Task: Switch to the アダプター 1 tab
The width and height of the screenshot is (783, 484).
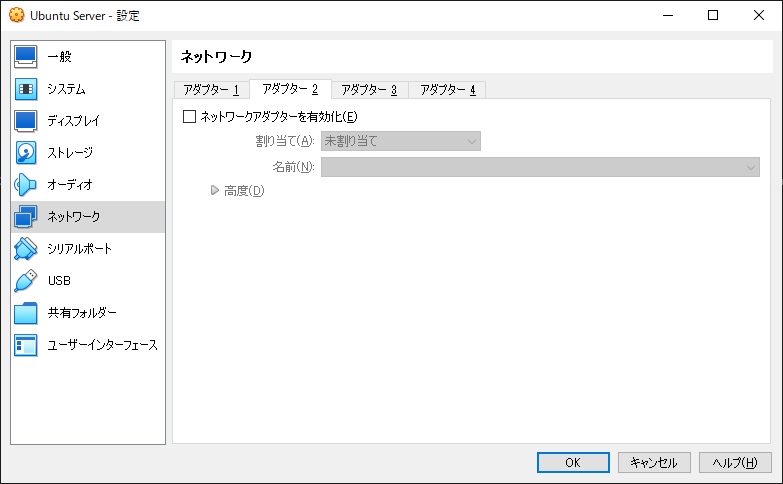Action: pos(211,90)
